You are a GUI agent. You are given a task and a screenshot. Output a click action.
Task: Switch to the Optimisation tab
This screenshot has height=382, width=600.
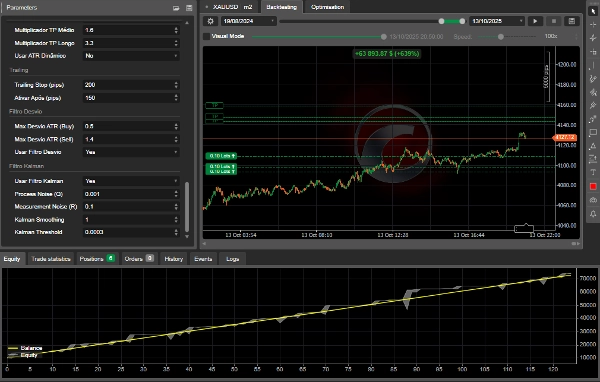tap(328, 7)
